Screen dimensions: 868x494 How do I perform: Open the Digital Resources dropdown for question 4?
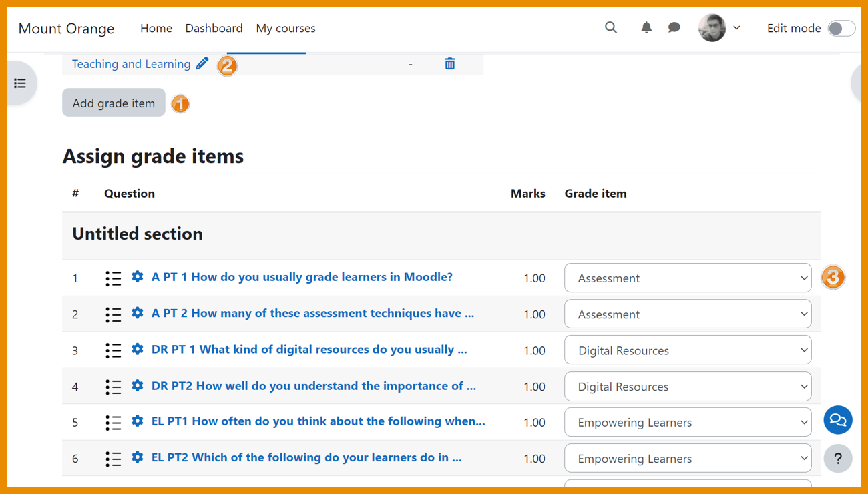[x=688, y=386]
